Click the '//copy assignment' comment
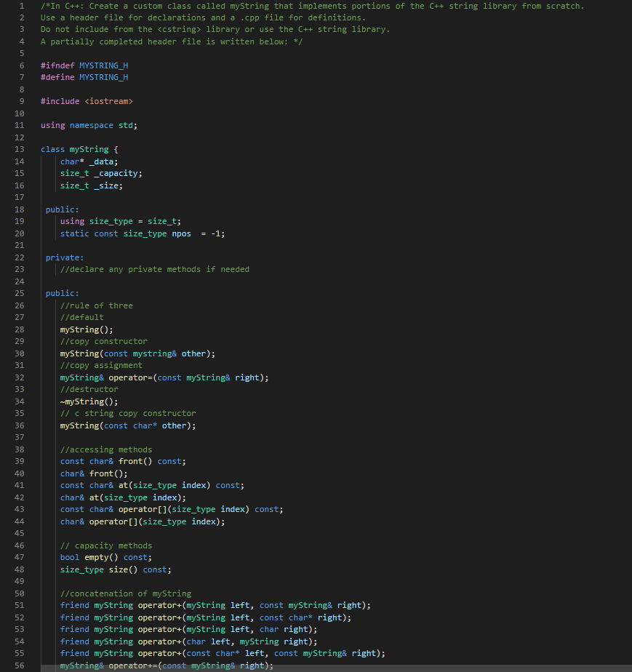The image size is (632, 672). 101,365
